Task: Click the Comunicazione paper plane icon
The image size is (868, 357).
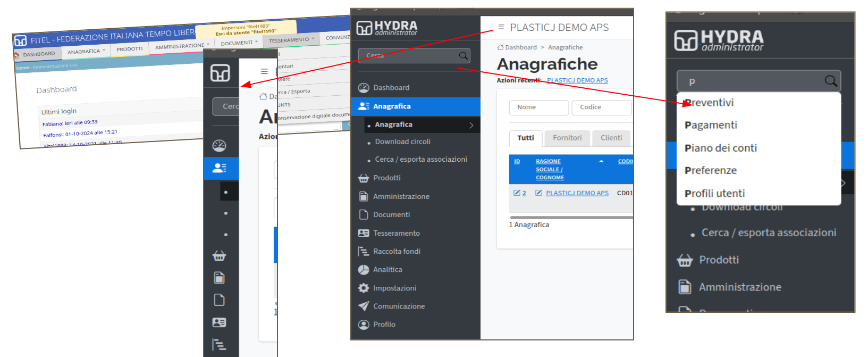Action: (x=364, y=306)
